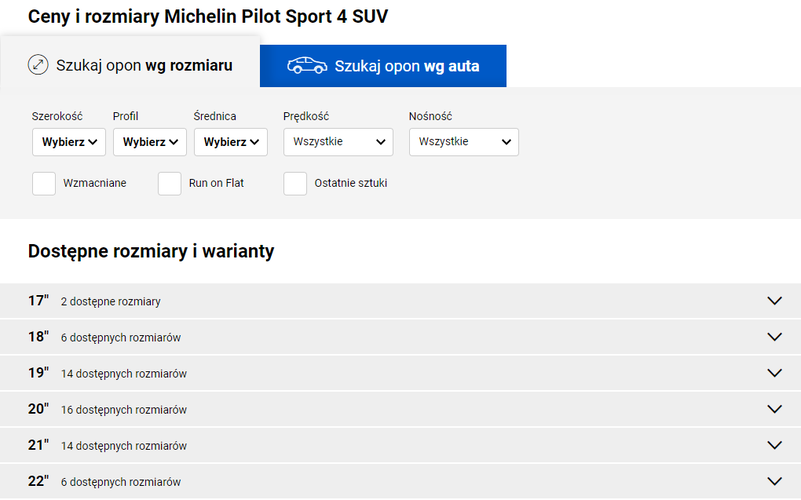This screenshot has width=801, height=500.
Task: Enable the Wzmacniane checkbox
Action: [44, 183]
